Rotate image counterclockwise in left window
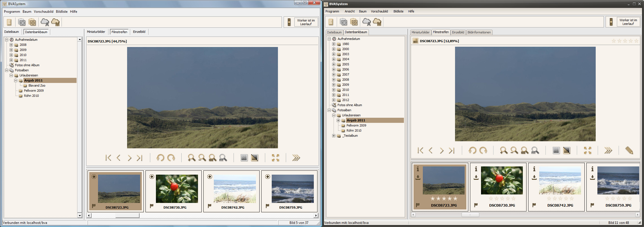This screenshot has width=644, height=227. pos(160,158)
